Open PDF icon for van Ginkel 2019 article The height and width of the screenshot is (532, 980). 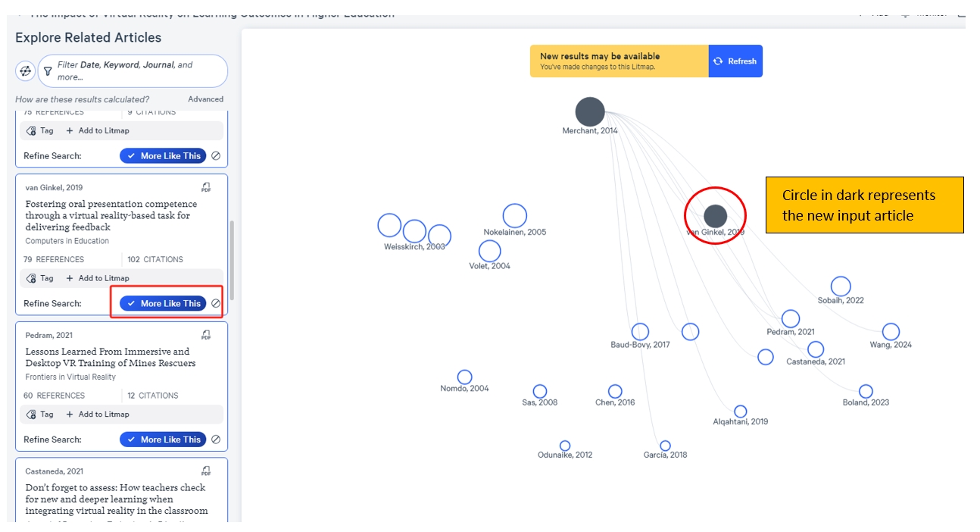point(206,187)
